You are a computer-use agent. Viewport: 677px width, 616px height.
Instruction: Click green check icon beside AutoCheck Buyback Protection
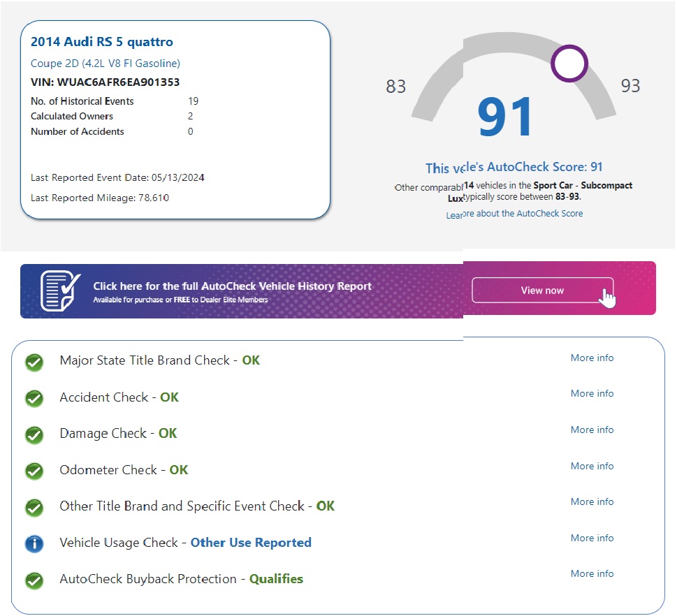34,580
